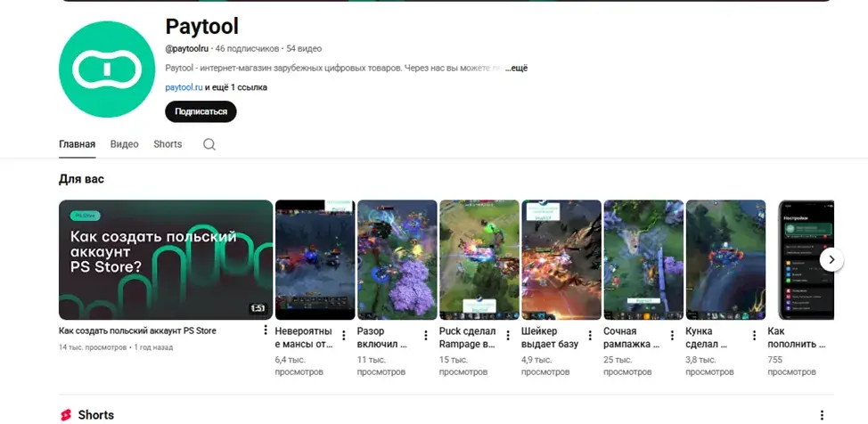Screen dimensions: 868x424
Task: Click the 25 тыс. просмотров count
Action: (627, 366)
